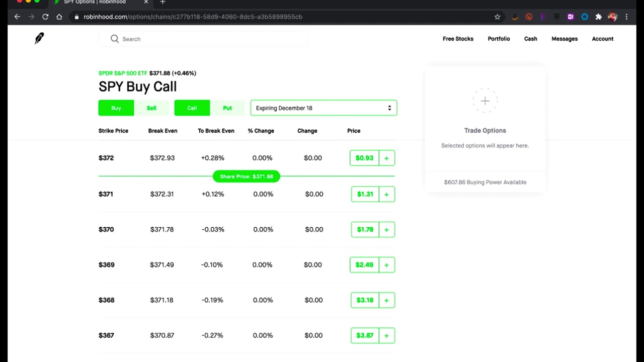This screenshot has height=362, width=644.
Task: Click the browser forward arrow
Action: point(31,17)
